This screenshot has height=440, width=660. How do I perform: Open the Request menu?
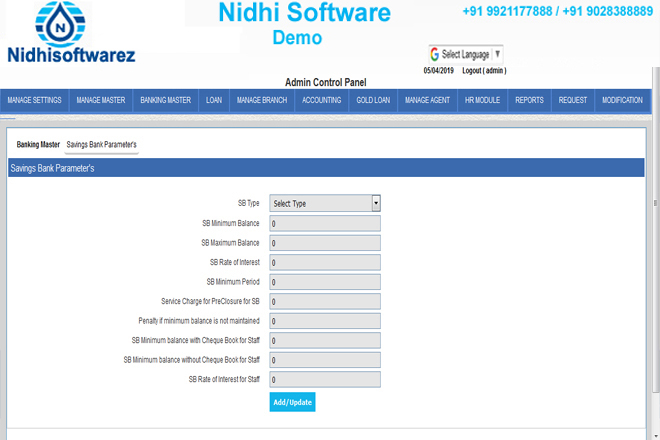tap(573, 100)
